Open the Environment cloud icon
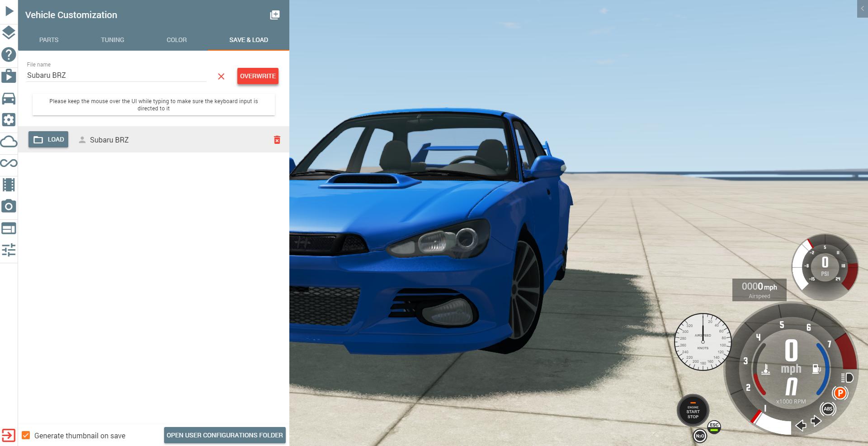 coord(8,141)
